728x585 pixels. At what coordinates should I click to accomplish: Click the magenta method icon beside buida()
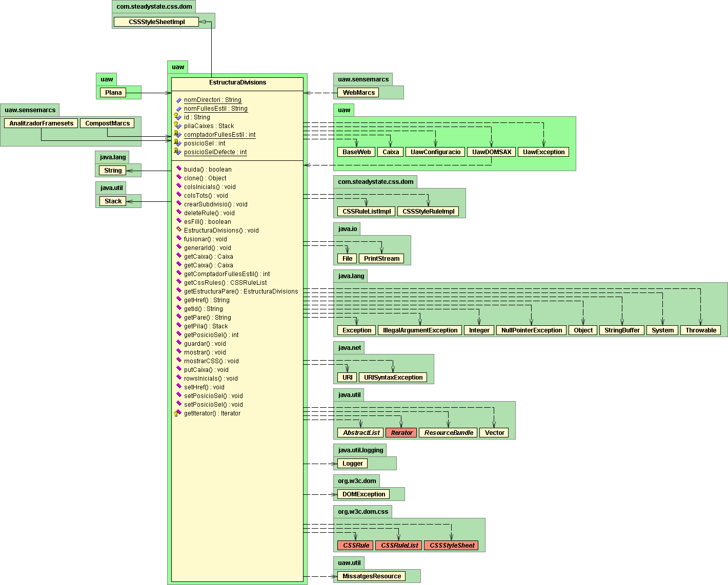[178, 169]
